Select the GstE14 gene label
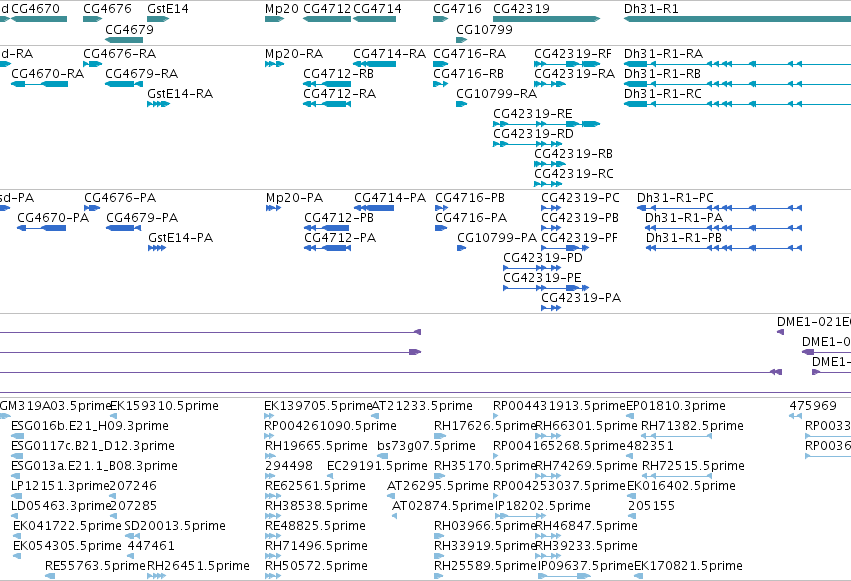Viewport: 851px width, 581px height. click(168, 9)
